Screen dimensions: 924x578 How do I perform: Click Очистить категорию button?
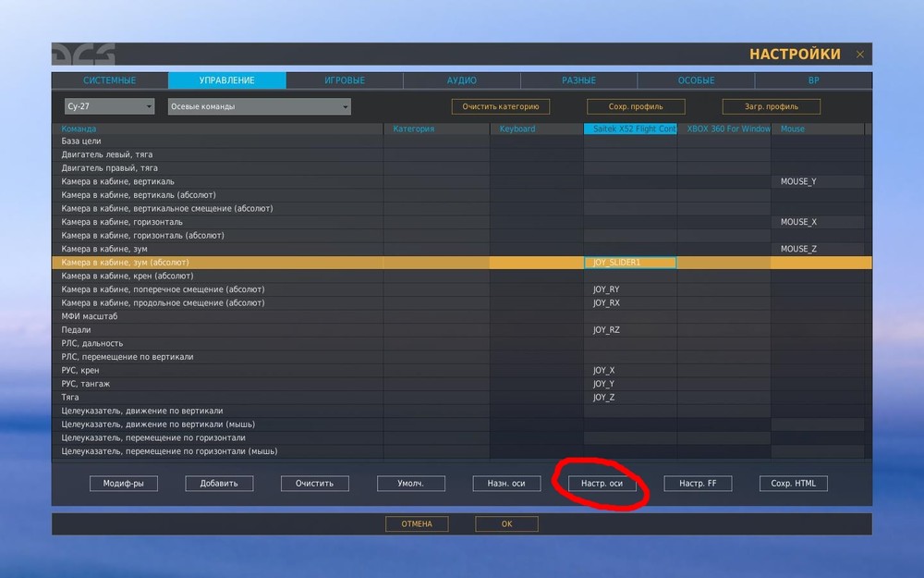click(x=500, y=106)
